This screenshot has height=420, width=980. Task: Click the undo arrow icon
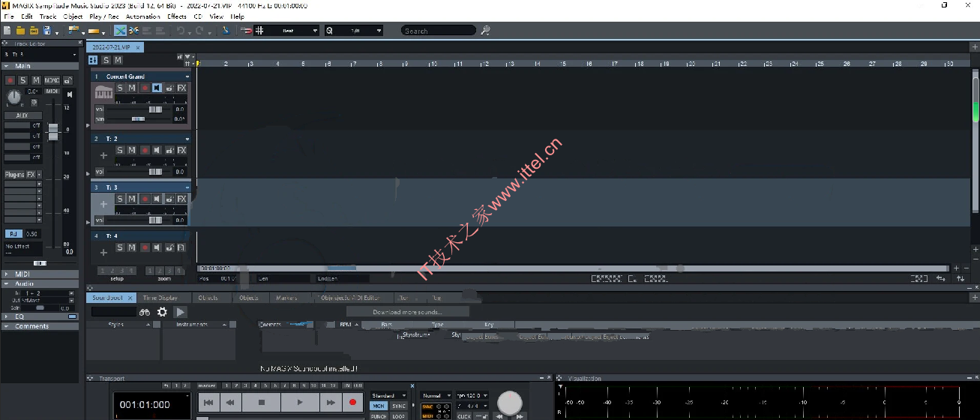pos(181,31)
